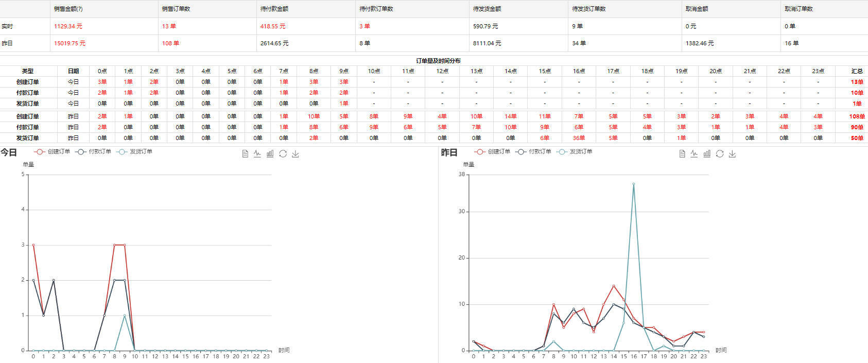Click yesterday's sales amount 15019.75 元
Viewport: 868px width, 363px height.
pyautogui.click(x=70, y=43)
